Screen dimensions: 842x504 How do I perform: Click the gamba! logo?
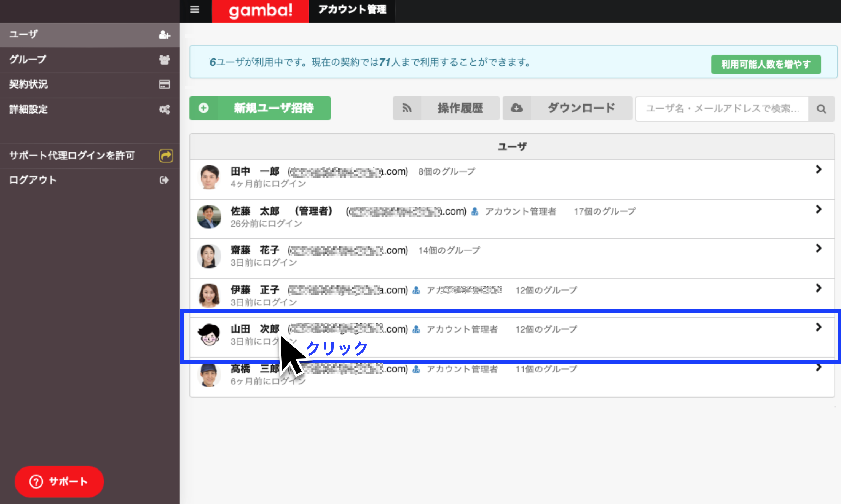point(261,11)
